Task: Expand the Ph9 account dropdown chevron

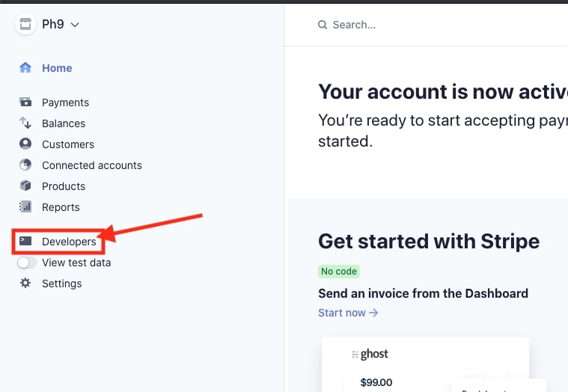Action: click(75, 25)
